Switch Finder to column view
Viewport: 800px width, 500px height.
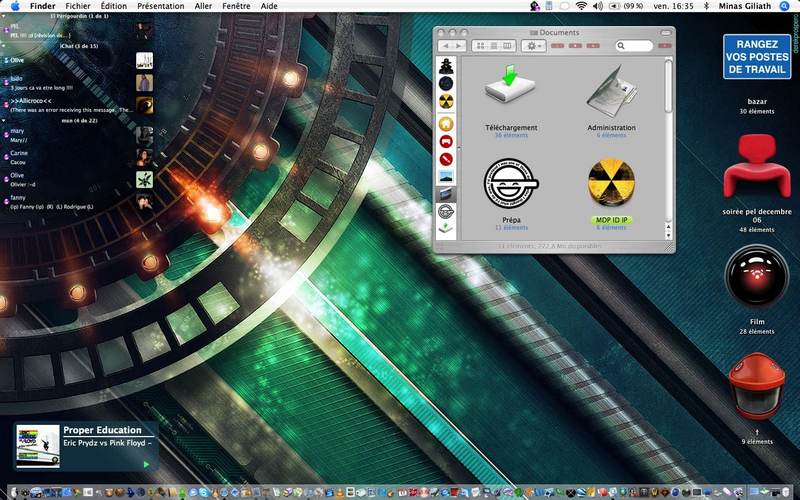[x=508, y=46]
